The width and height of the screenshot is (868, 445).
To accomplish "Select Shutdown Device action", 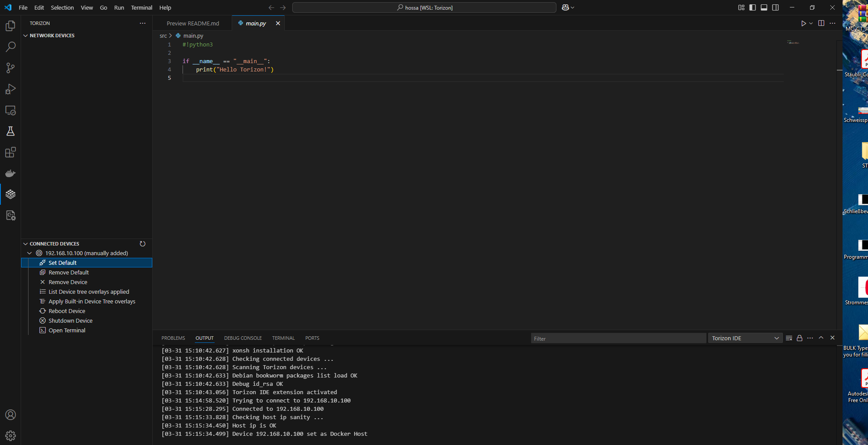I will point(87,320).
